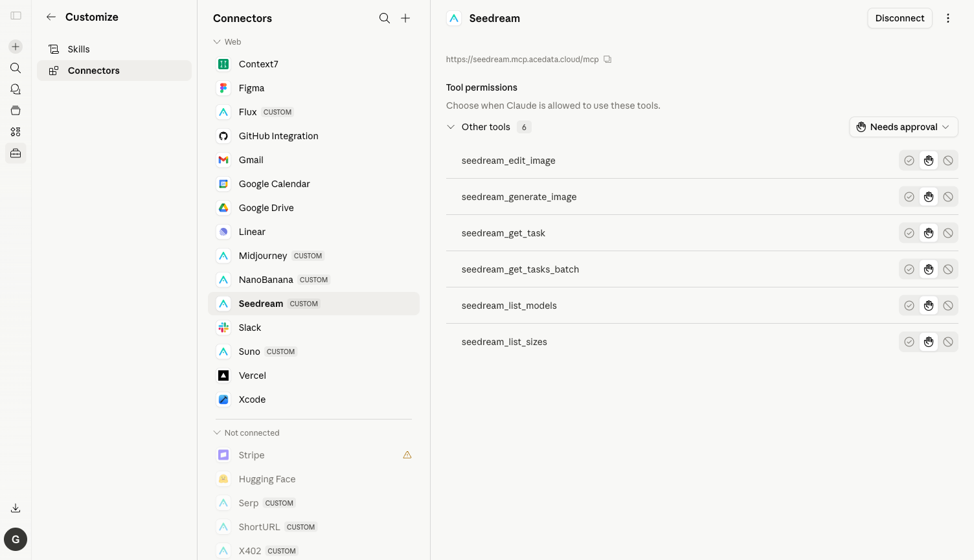The width and height of the screenshot is (974, 560).
Task: Click the Google Calendar connector icon
Action: click(223, 184)
